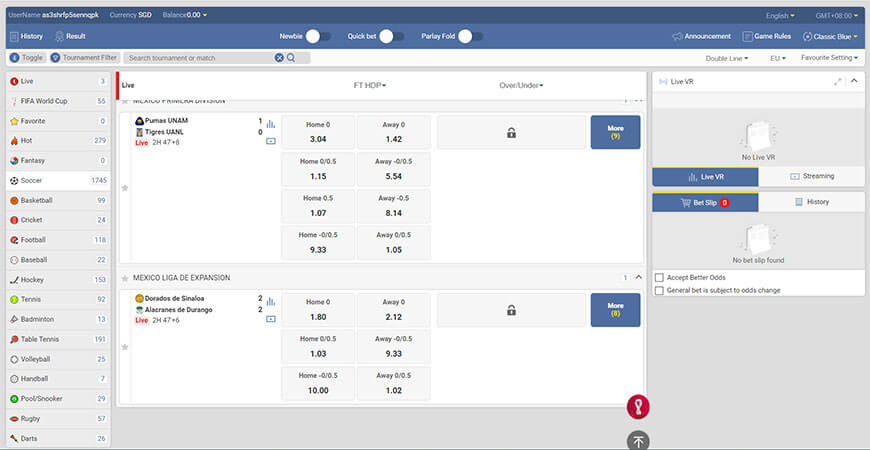Open statistics chart for Pumas UNAM match
870x450 pixels.
(271, 124)
